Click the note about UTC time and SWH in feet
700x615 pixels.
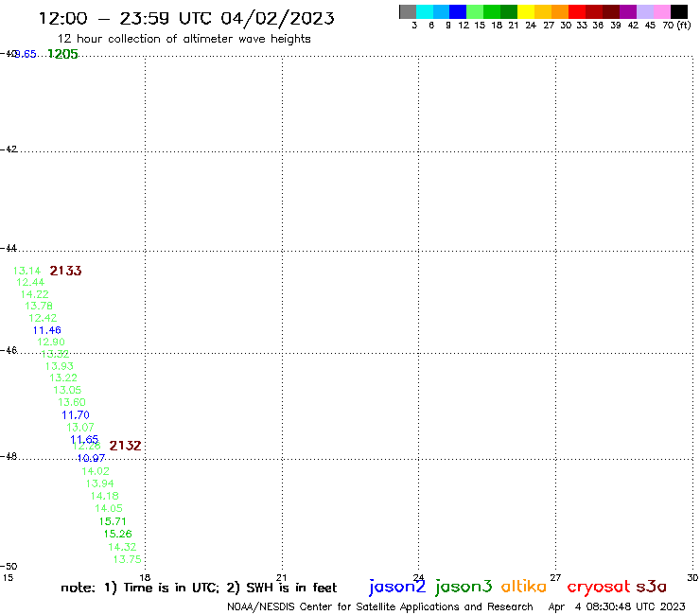199,588
